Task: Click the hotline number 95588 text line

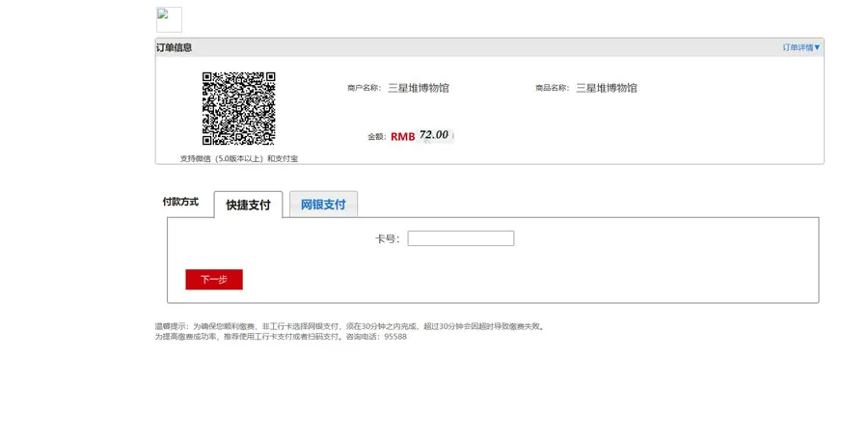Action: click(x=281, y=337)
